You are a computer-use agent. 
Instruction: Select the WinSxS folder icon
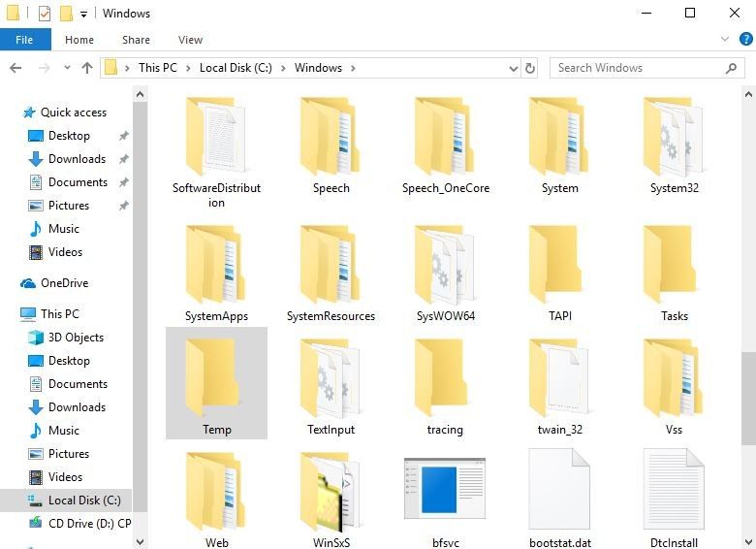pyautogui.click(x=331, y=489)
